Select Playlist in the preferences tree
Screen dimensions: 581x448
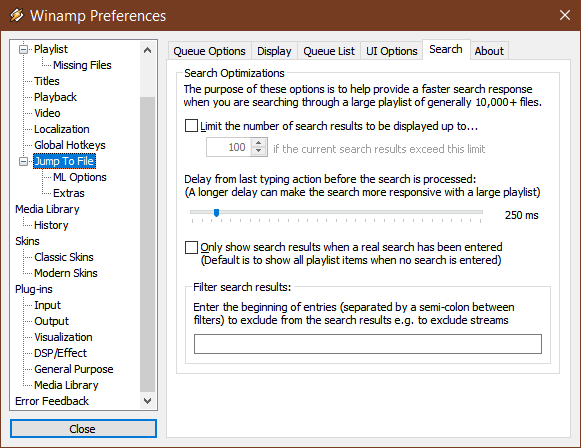coord(51,49)
